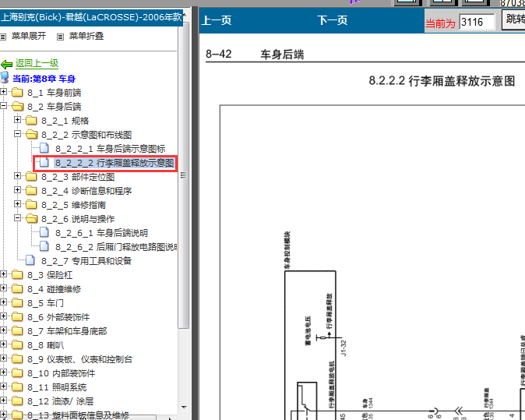525x420 pixels.
Task: Click folder icon of 8_3 保险杠
Action: 17,274
